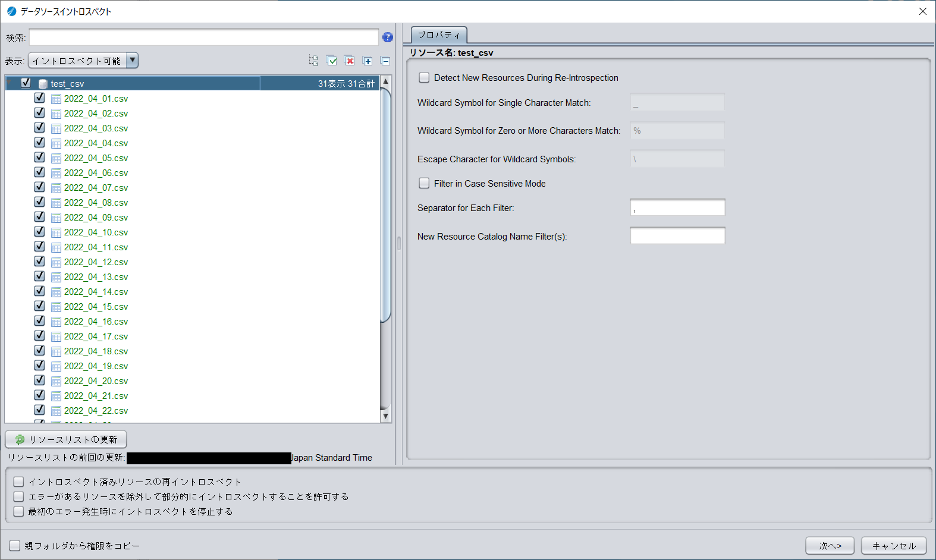The height and width of the screenshot is (560, 936).
Task: Click the table icon of 2022_04_12.csv
Action: click(x=56, y=262)
